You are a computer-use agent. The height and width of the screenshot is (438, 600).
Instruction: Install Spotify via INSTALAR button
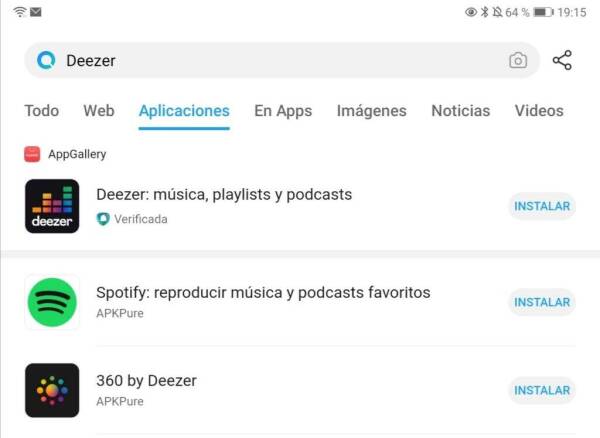coord(542,302)
